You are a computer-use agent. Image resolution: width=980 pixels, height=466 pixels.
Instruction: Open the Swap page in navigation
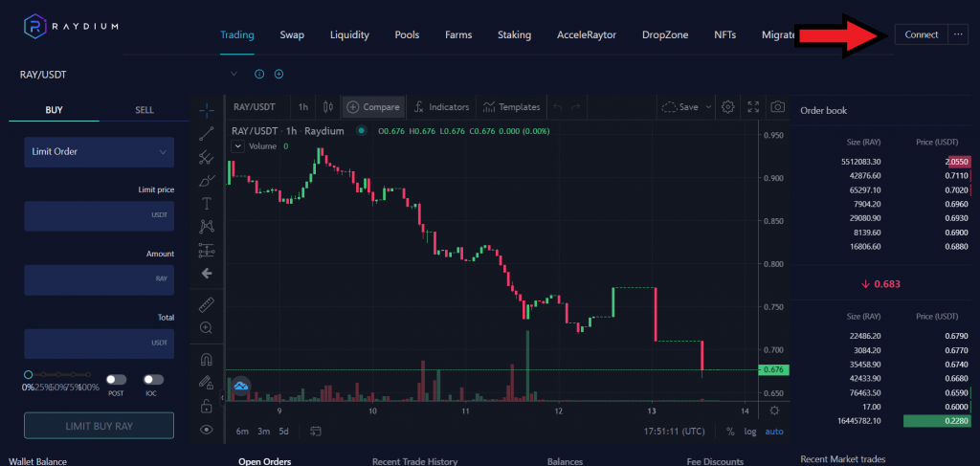pos(292,35)
